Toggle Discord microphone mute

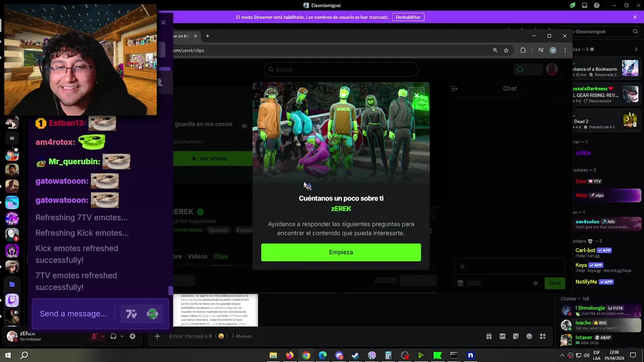tap(94, 336)
